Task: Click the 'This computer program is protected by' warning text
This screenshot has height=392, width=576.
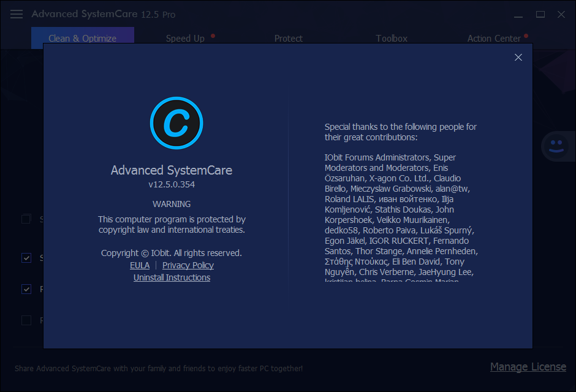Action: point(172,224)
